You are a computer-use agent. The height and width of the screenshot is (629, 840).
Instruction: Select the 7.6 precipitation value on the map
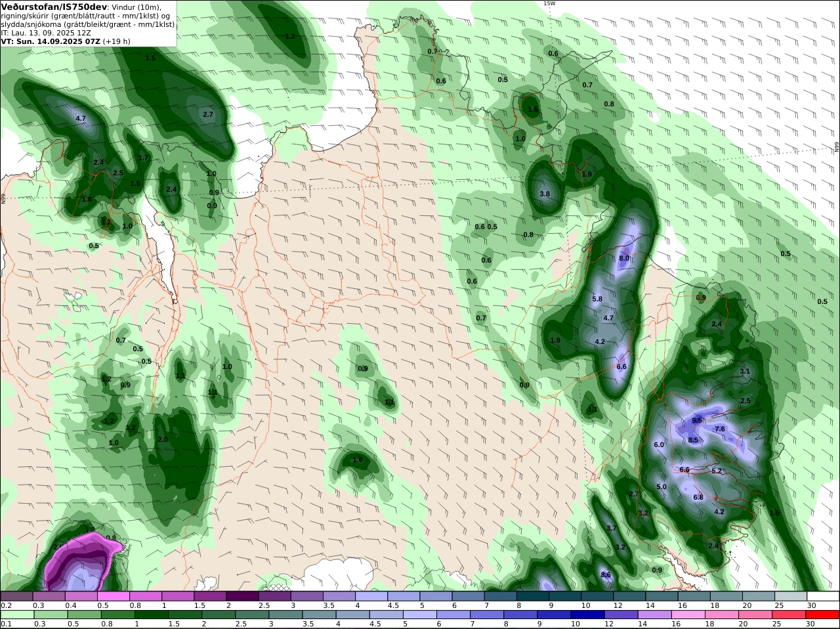coord(719,429)
